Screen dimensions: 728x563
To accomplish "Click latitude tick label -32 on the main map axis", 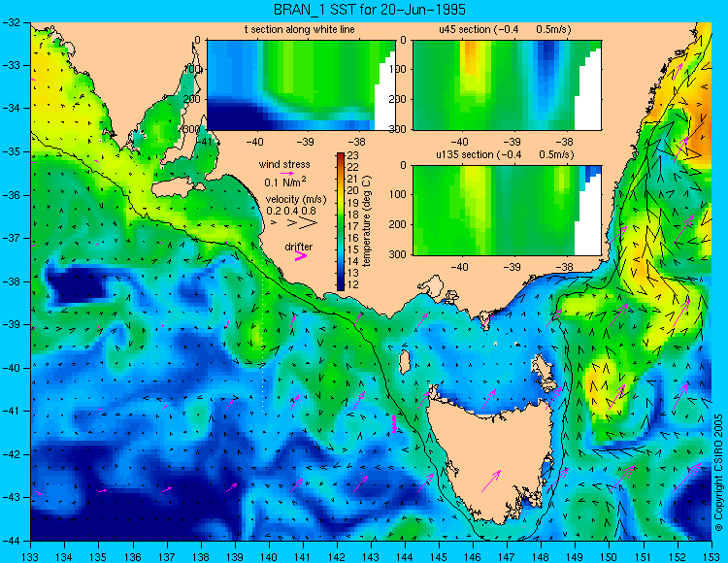I will pos(12,22).
